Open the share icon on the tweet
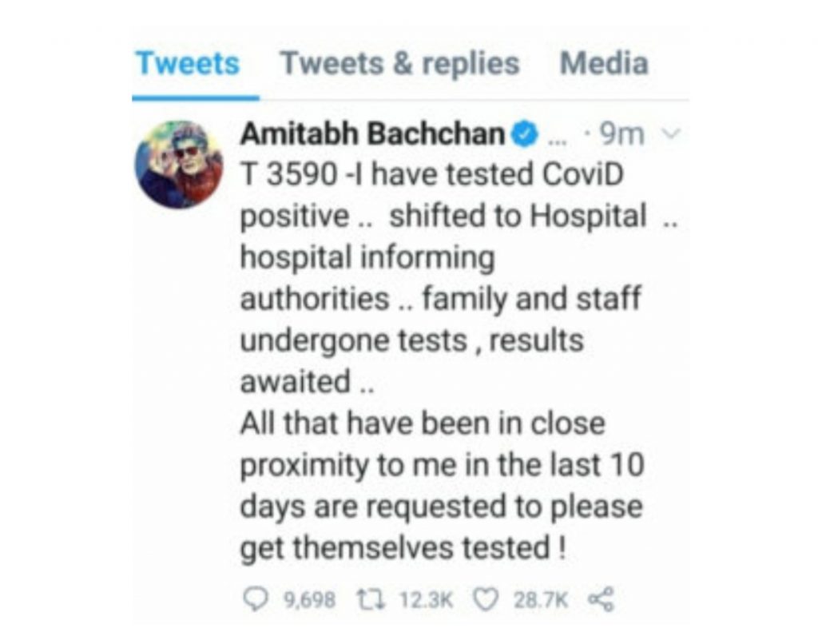The width and height of the screenshot is (818, 644). tap(602, 599)
